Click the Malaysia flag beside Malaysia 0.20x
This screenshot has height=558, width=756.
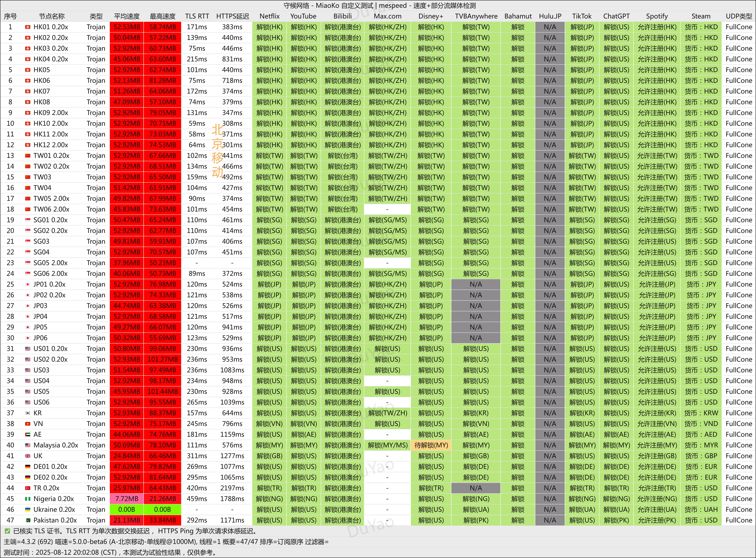pyautogui.click(x=28, y=445)
